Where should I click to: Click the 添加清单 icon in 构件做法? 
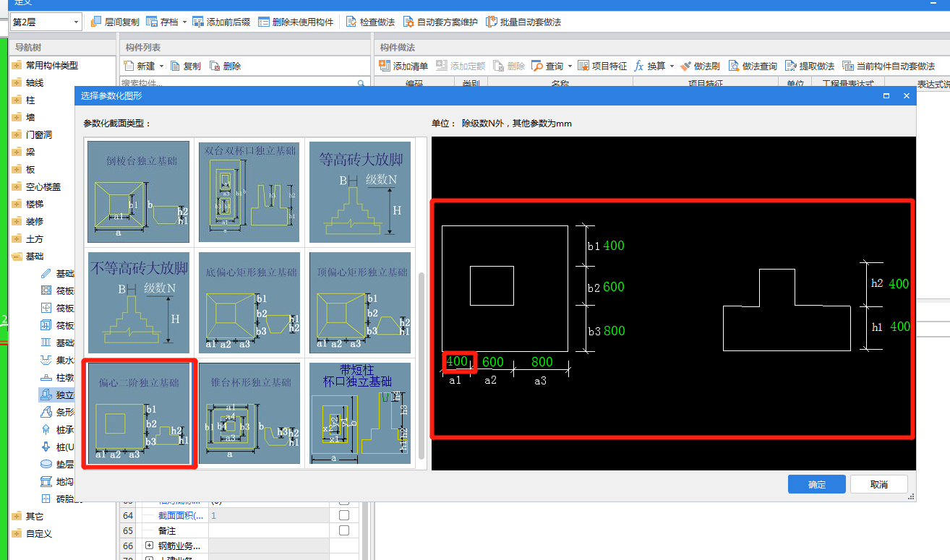click(x=385, y=66)
